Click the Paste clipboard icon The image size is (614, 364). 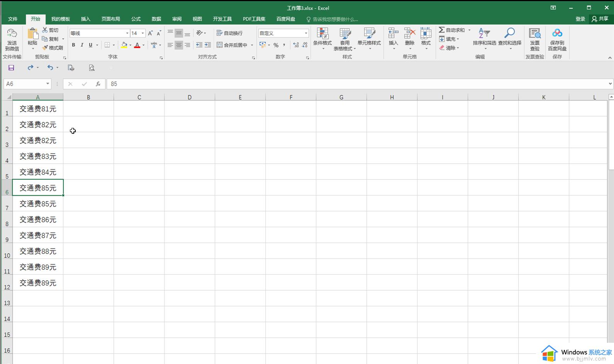(x=32, y=34)
